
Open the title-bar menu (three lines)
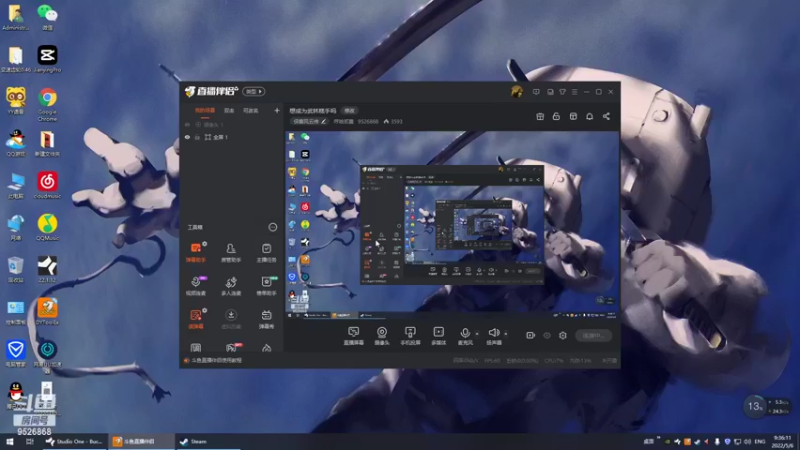(x=574, y=92)
